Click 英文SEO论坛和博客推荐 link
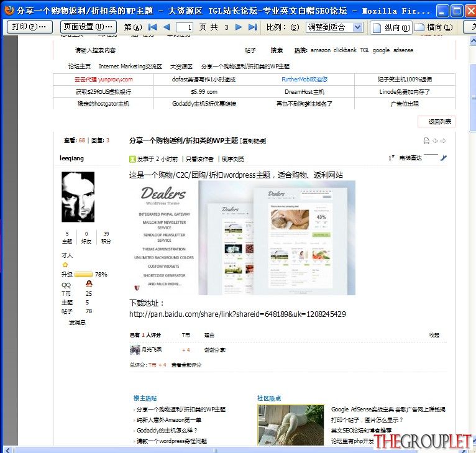 coord(361,430)
